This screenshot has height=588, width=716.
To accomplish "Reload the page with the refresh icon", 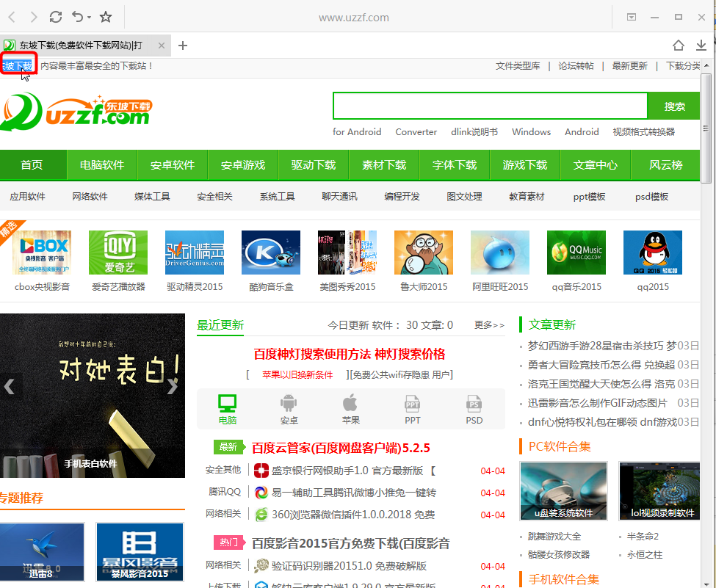I will (56, 18).
